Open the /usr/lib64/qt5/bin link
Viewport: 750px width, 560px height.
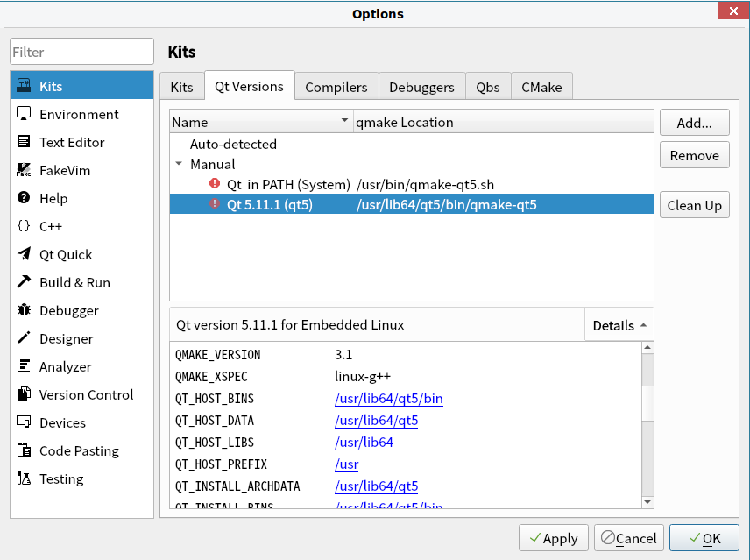[388, 399]
